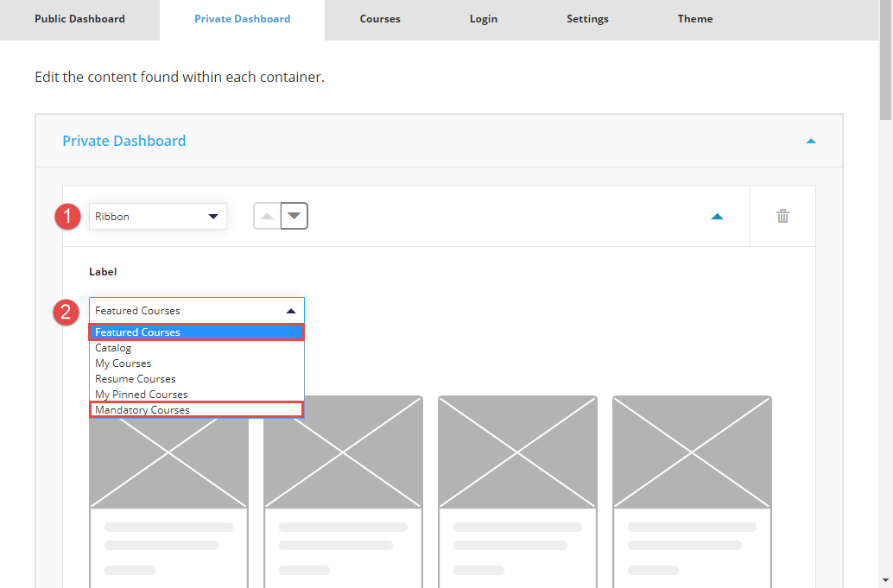This screenshot has height=588, width=893.
Task: Open the Courses tab
Action: [x=380, y=19]
